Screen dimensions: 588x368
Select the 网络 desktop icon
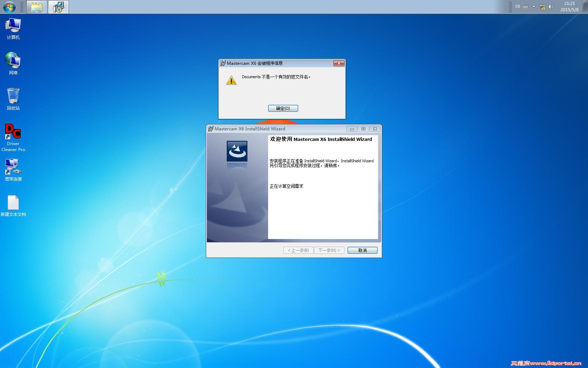pyautogui.click(x=13, y=63)
